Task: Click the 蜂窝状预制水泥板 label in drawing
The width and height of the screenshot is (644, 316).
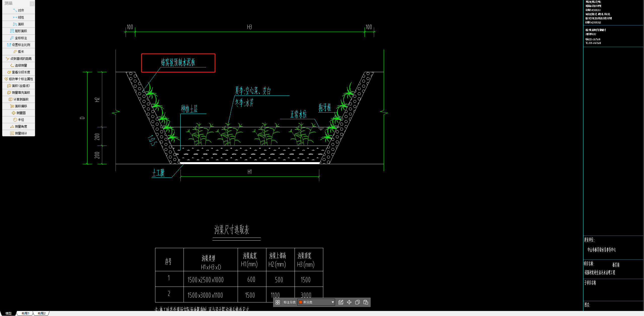Action: (178, 62)
